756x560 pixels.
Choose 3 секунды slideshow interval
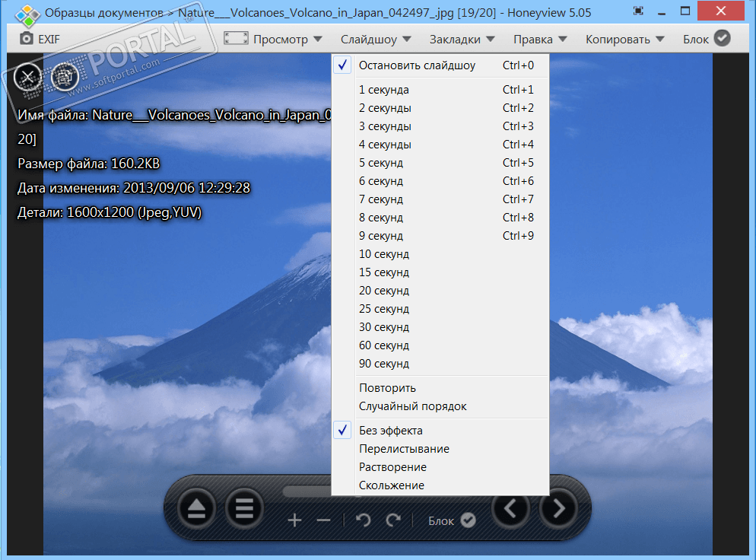pyautogui.click(x=440, y=126)
